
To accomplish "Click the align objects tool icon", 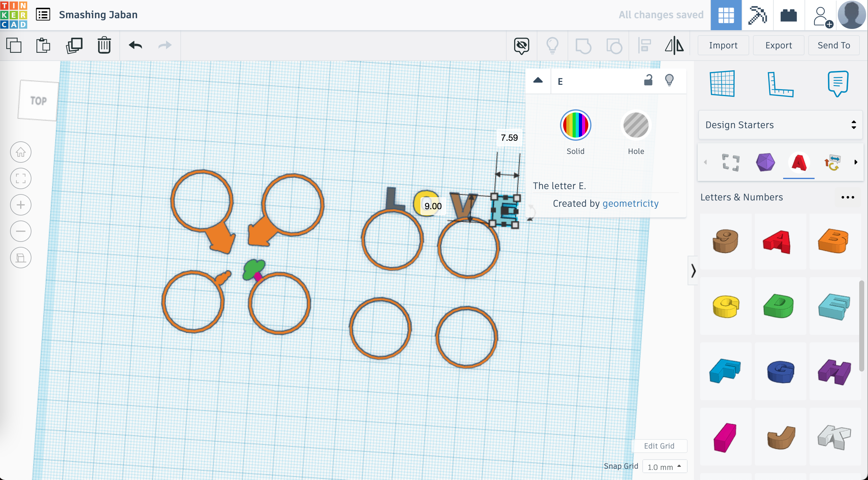I will (x=645, y=45).
